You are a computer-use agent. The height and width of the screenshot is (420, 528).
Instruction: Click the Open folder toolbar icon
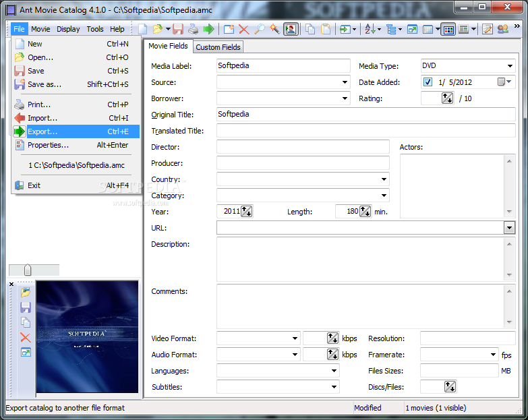pos(157,29)
